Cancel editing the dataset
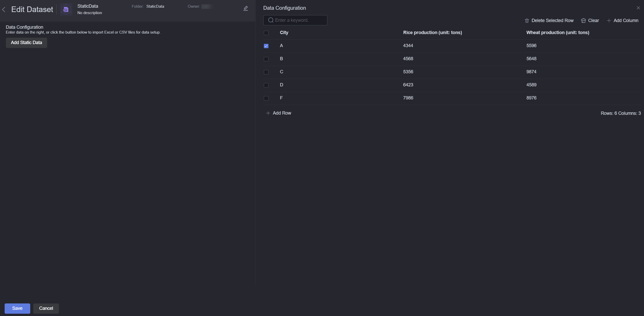The width and height of the screenshot is (644, 316). click(46, 308)
